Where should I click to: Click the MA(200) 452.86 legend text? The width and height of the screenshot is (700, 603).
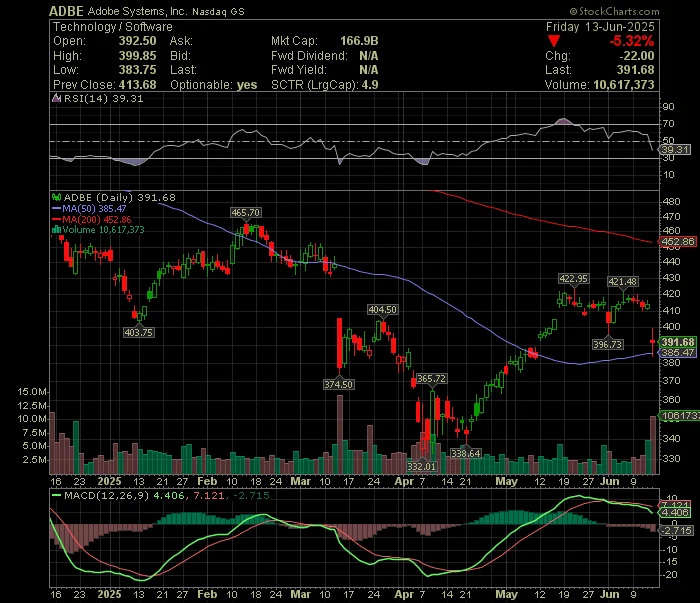pyautogui.click(x=97, y=220)
